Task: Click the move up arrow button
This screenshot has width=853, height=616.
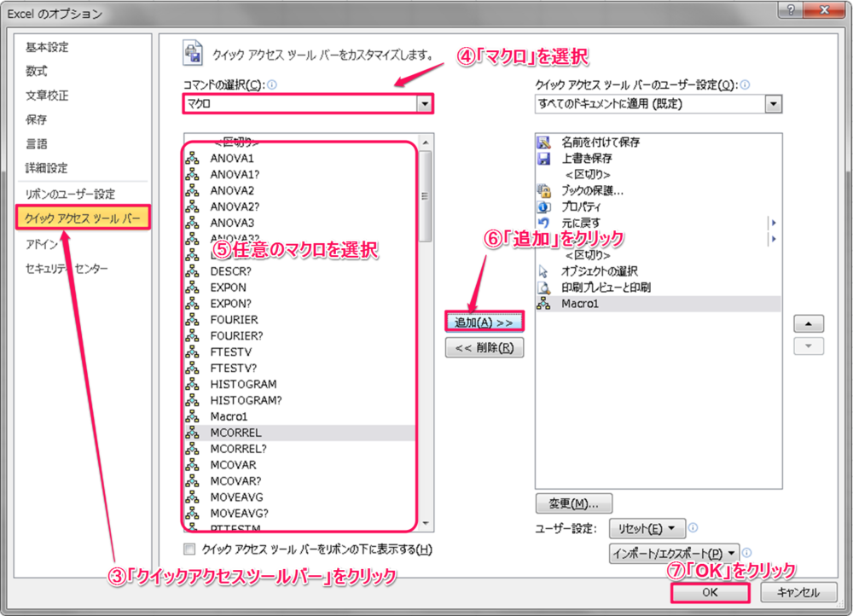Action: (x=809, y=324)
